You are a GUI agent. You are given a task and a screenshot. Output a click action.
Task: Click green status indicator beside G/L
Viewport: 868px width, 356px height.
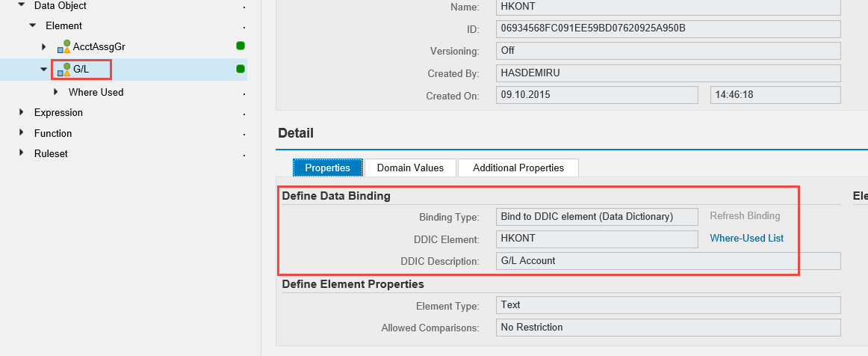pos(241,69)
